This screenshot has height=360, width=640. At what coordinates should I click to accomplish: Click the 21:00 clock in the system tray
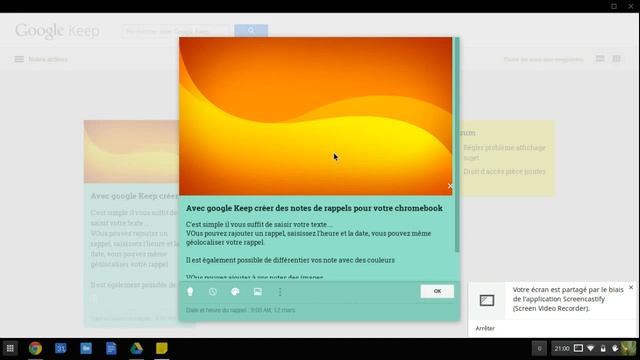coord(562,348)
